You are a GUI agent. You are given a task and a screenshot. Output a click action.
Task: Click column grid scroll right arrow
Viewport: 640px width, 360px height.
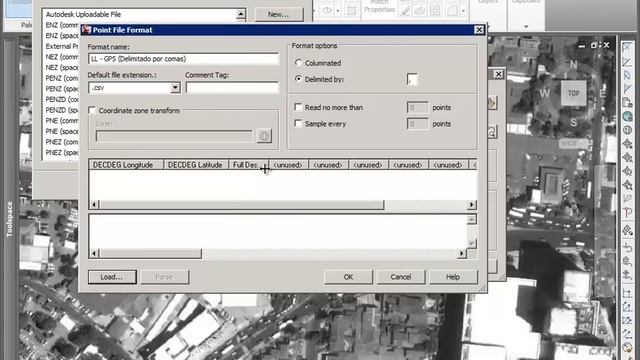472,204
